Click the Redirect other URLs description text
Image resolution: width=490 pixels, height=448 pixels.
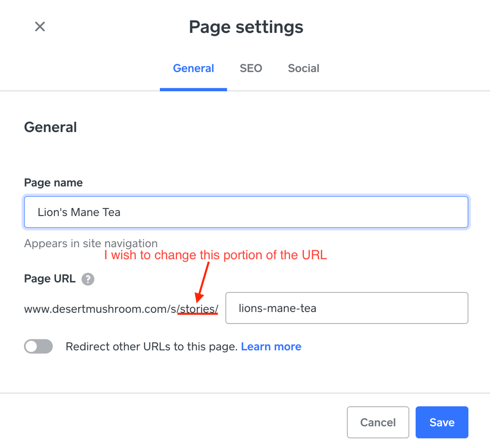[152, 347]
